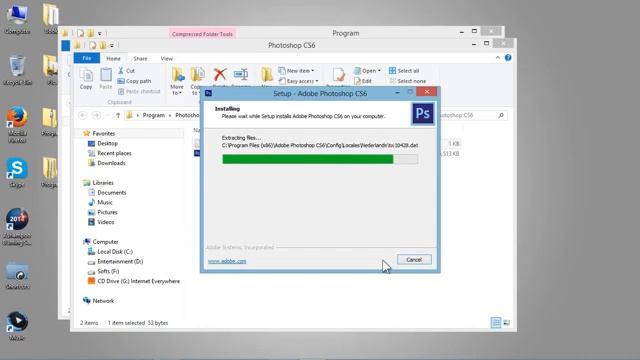Open quick access toolbar dropdown in Photoshop CS6 window
This screenshot has width=640, height=360.
click(x=111, y=45)
